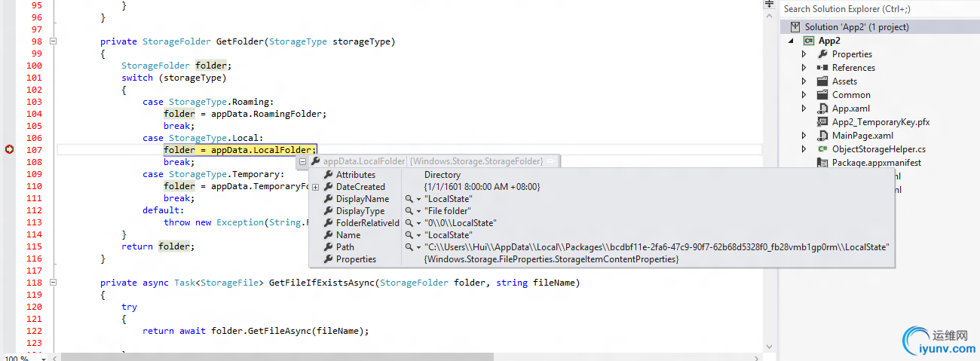Expand the DateCreated property in data tip
The image size is (980, 361).
pos(316,187)
